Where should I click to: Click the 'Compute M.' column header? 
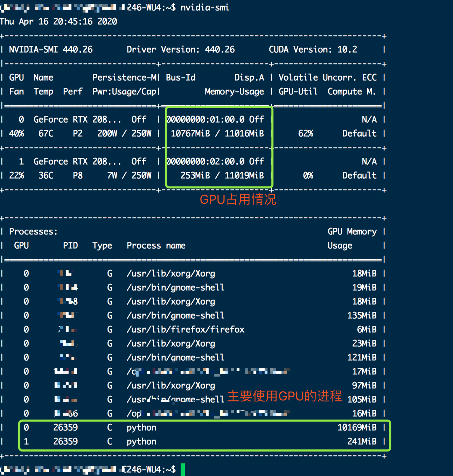(351, 91)
